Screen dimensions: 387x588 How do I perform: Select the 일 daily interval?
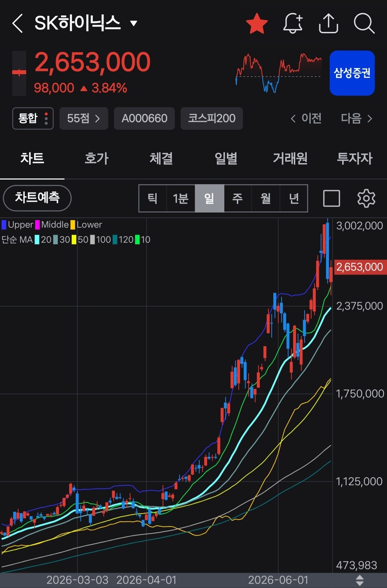click(x=209, y=198)
